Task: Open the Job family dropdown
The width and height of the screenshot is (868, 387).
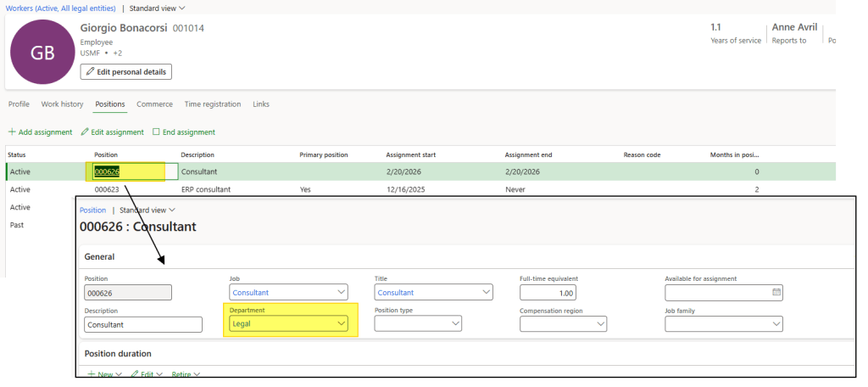Action: point(776,324)
